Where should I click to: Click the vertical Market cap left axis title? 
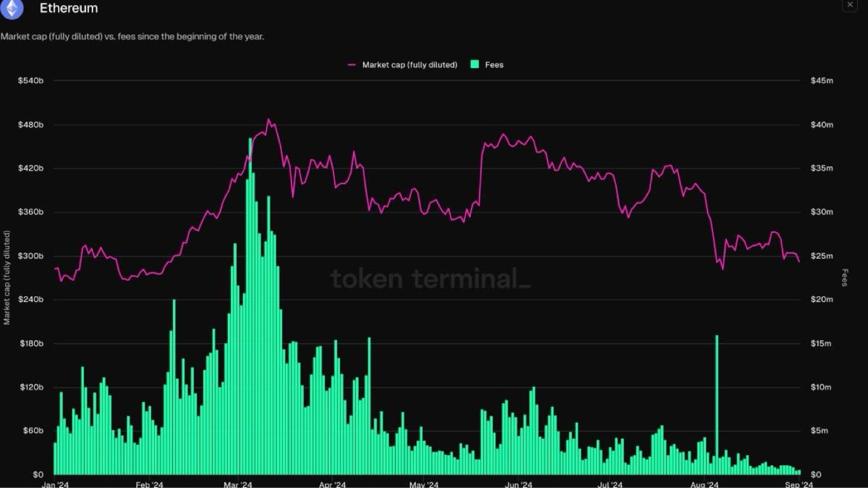pos(7,277)
